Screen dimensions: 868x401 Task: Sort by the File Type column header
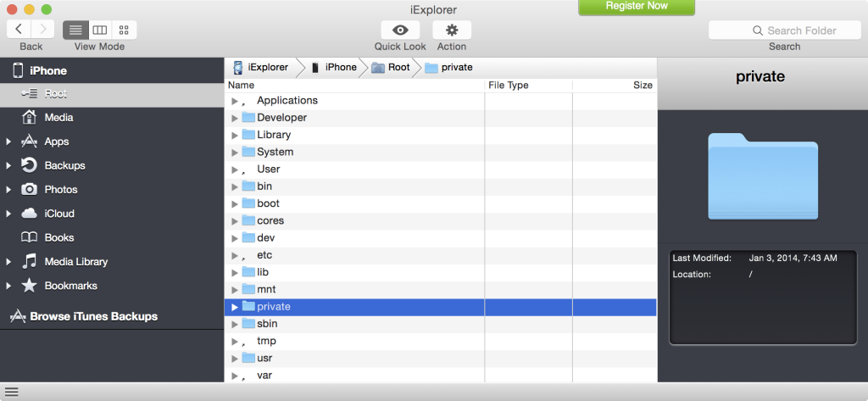pos(529,86)
